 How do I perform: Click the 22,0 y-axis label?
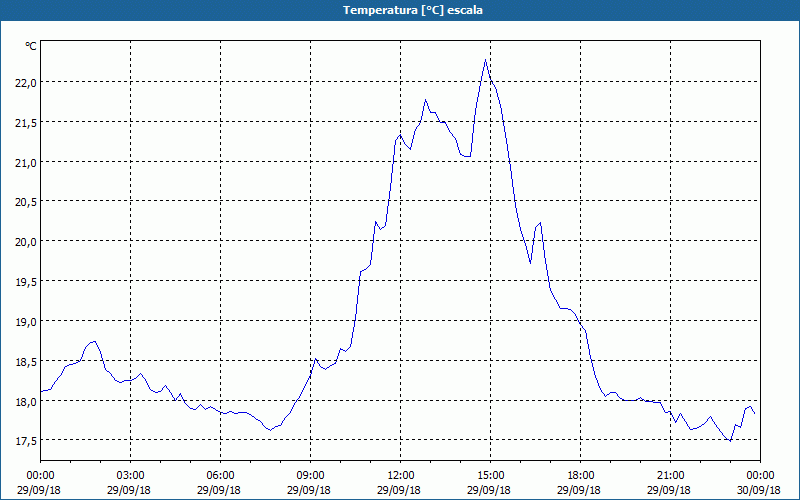tap(26, 82)
